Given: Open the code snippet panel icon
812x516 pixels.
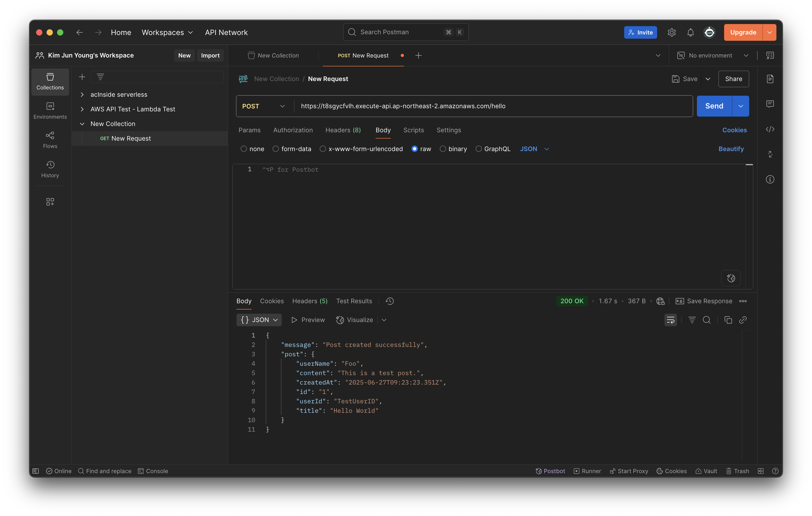Looking at the screenshot, I should pos(770,129).
